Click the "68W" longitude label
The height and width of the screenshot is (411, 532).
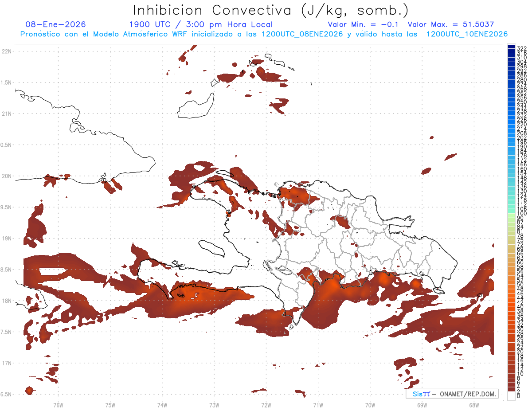(474, 405)
